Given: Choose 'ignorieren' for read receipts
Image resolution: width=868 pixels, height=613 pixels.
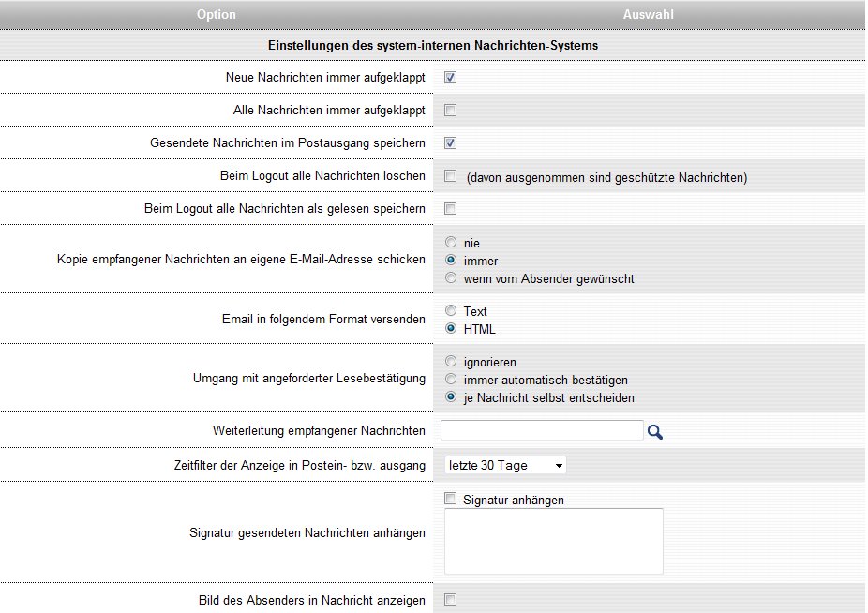Looking at the screenshot, I should click(x=451, y=362).
